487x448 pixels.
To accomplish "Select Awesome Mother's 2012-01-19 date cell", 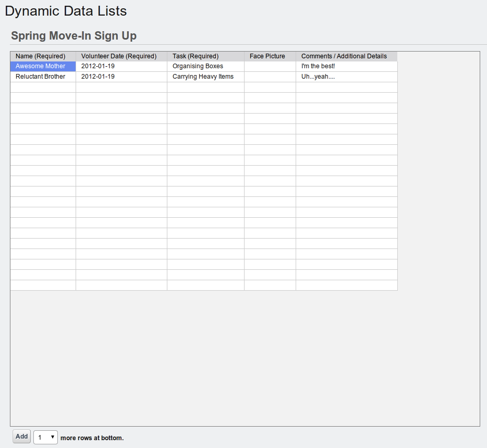I will click(121, 66).
